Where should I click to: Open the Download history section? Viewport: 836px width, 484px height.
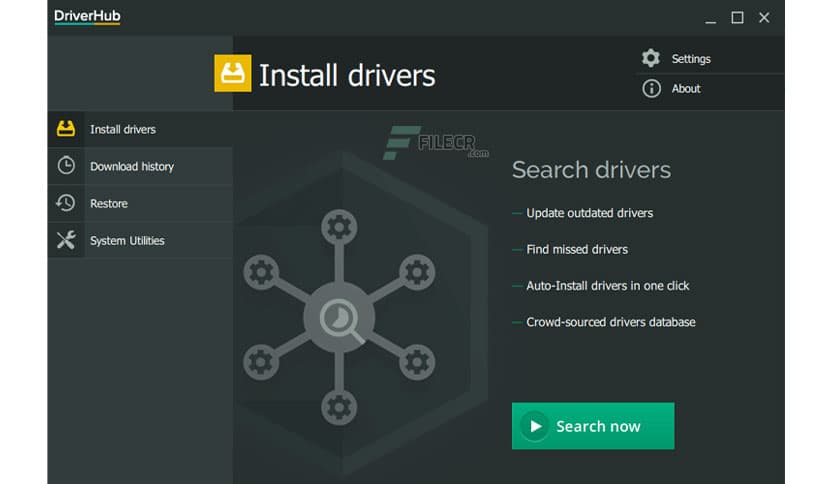(x=140, y=166)
